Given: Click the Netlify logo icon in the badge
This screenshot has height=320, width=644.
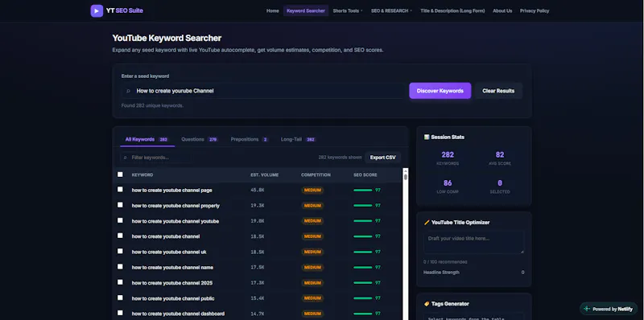Looking at the screenshot, I should (587, 309).
